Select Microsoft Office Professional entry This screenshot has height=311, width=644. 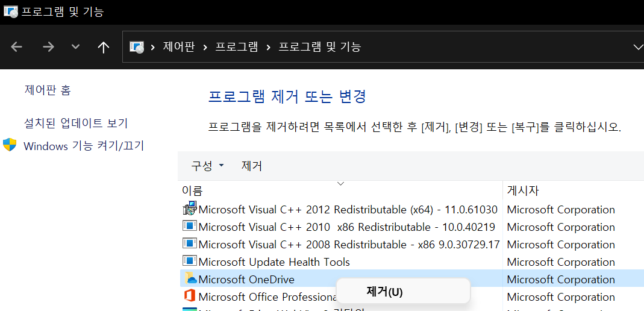[x=267, y=297]
